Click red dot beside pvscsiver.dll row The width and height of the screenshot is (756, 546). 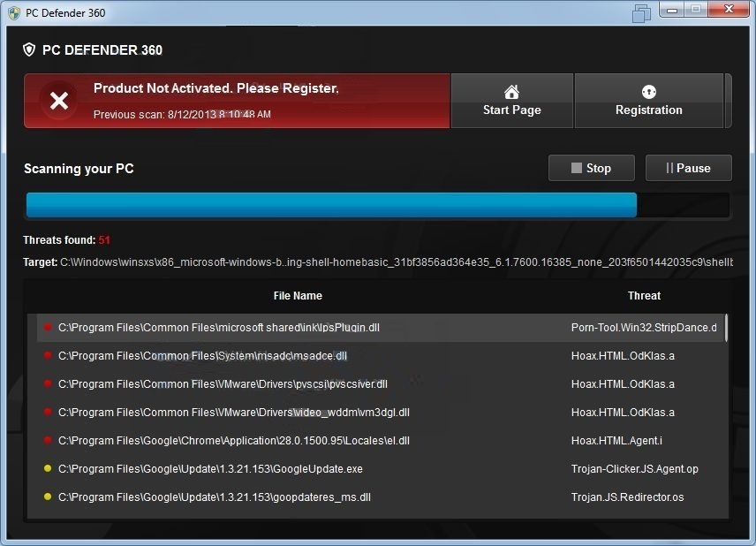click(48, 384)
